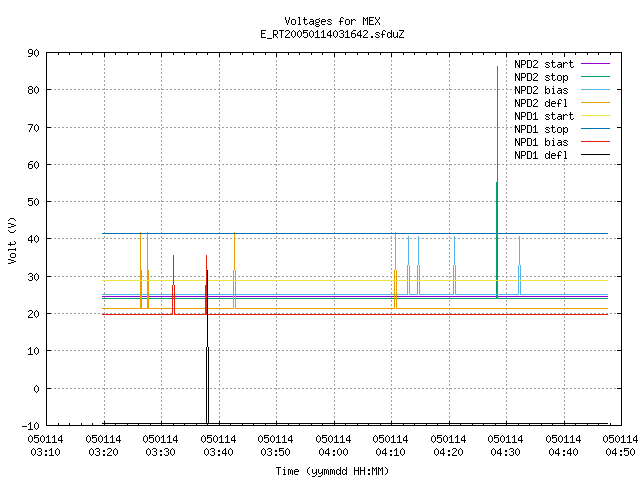Click the red line sample for NPD1 bias

pos(595,142)
